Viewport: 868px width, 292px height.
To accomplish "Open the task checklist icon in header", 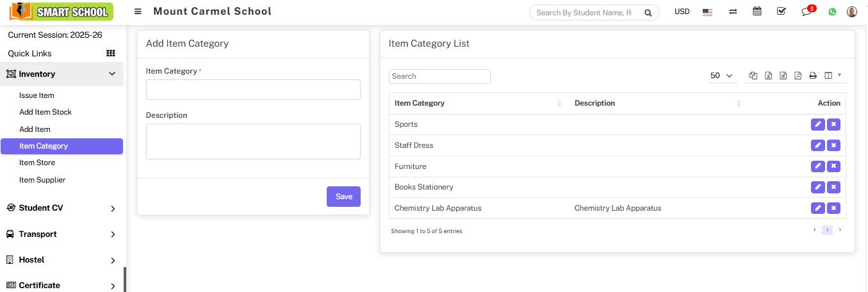I will pyautogui.click(x=781, y=12).
